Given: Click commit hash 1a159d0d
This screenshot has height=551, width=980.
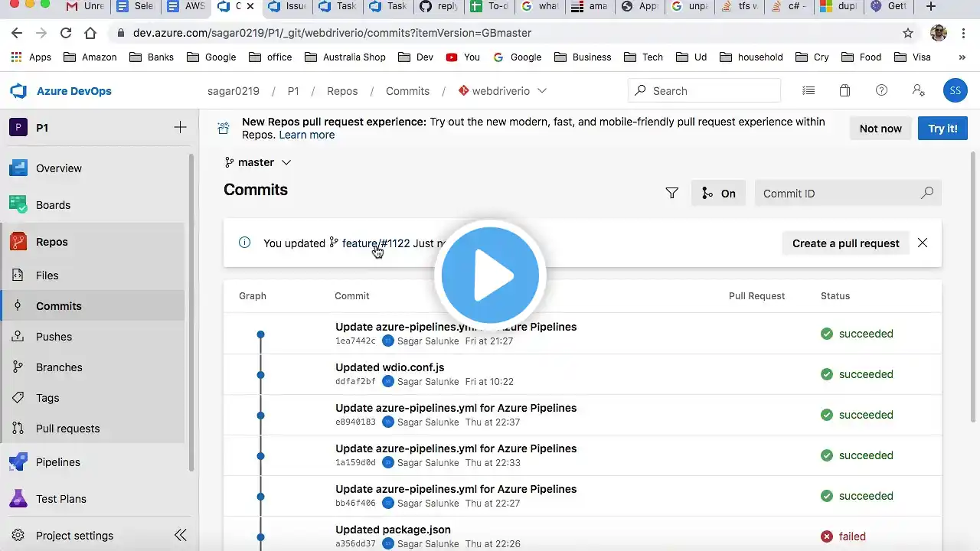Looking at the screenshot, I should (x=355, y=463).
